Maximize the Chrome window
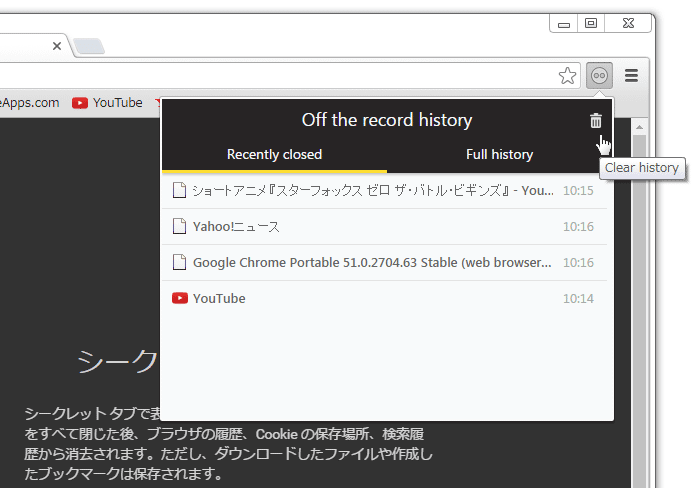696x488 pixels. pos(591,24)
